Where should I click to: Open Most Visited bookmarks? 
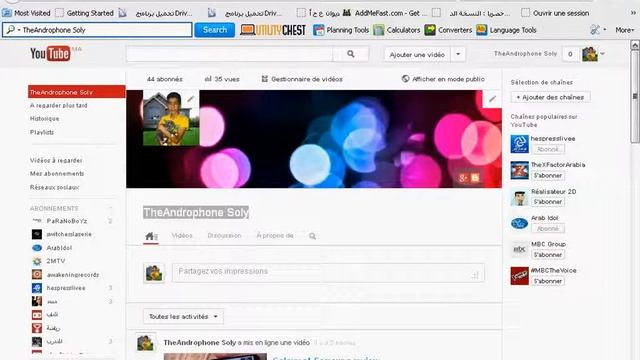coord(26,13)
